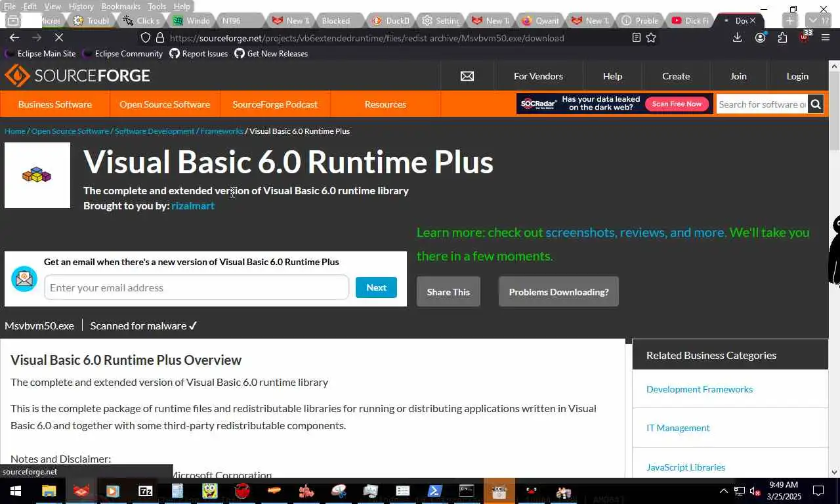The image size is (840, 504).
Task: Click the Scan Free Now ad button
Action: tap(677, 104)
